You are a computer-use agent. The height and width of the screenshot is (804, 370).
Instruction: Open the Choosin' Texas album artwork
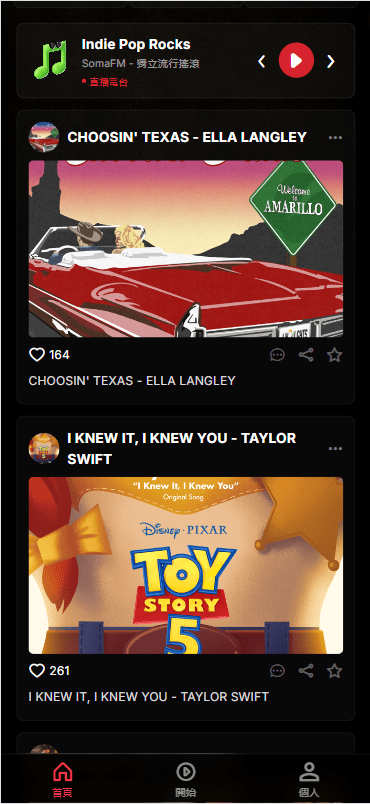(186, 249)
